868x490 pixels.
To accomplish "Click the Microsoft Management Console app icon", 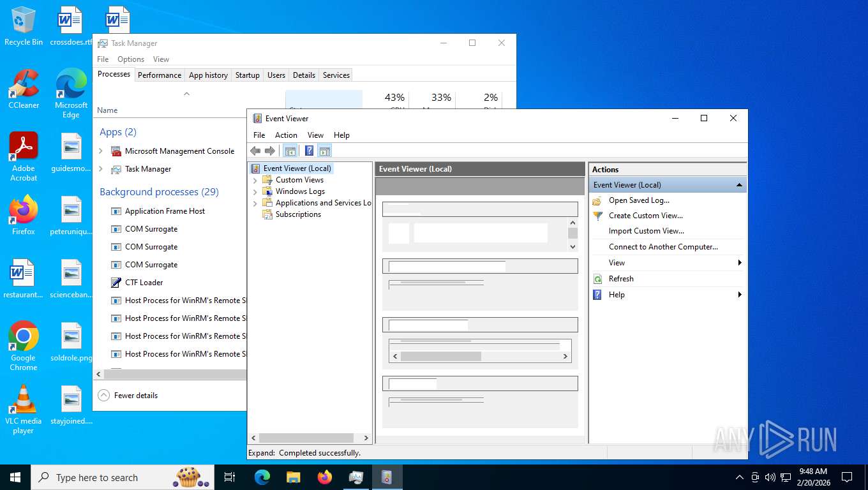I will click(x=116, y=151).
